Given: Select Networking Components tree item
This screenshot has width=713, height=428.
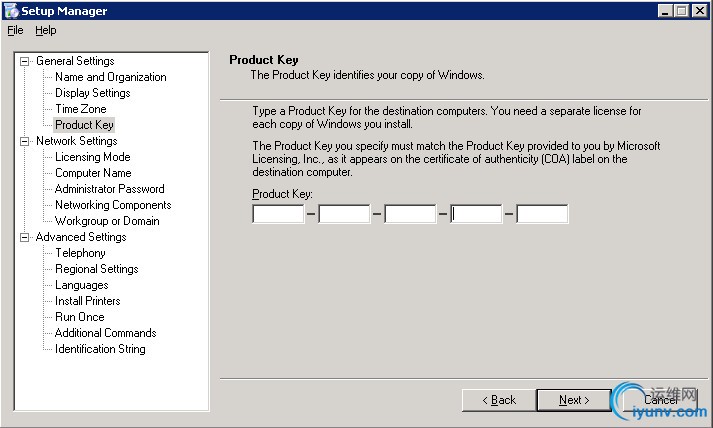Looking at the screenshot, I should coord(113,205).
